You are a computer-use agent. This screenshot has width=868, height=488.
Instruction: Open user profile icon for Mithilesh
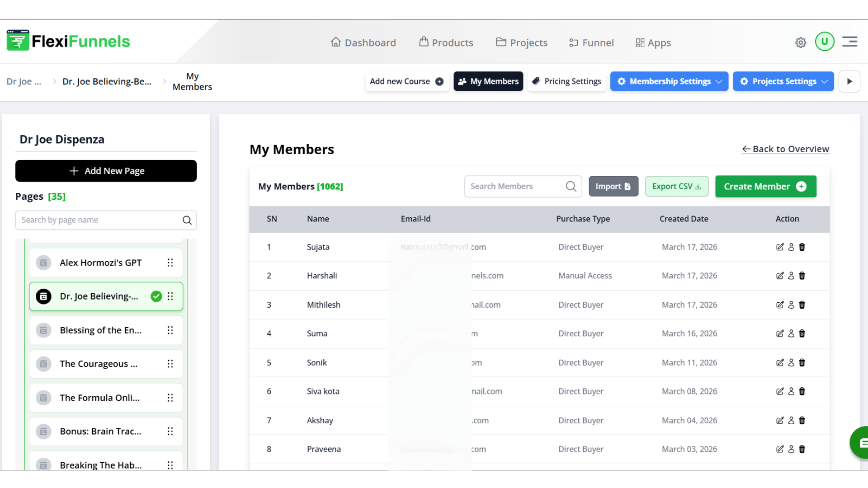click(x=791, y=305)
